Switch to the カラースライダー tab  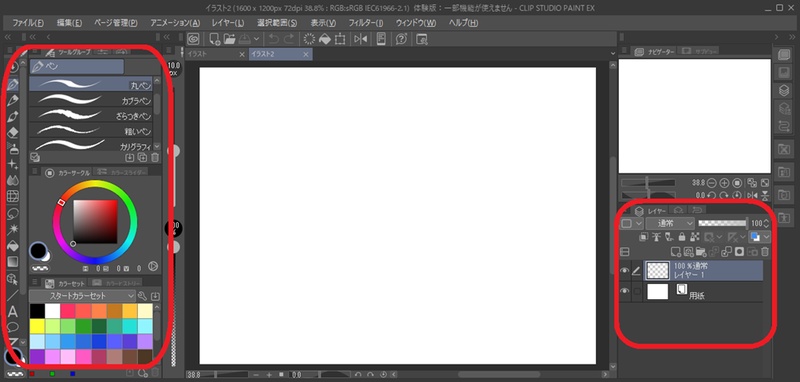pos(121,172)
